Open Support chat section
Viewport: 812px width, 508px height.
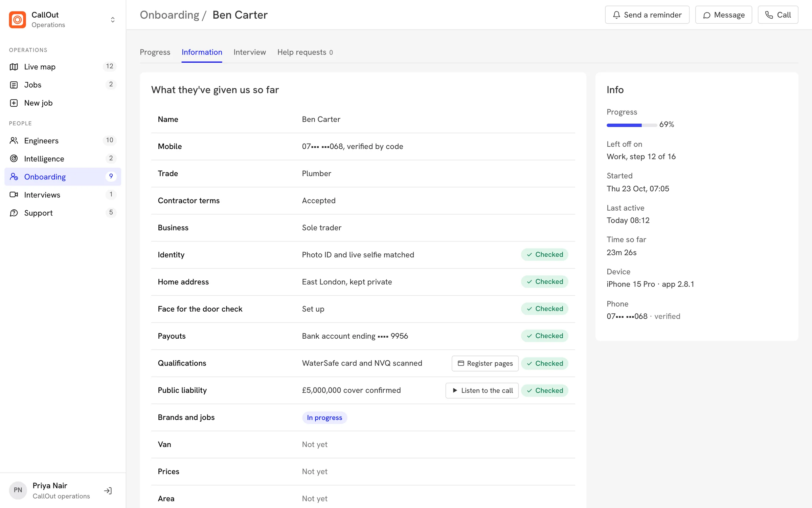(63, 213)
